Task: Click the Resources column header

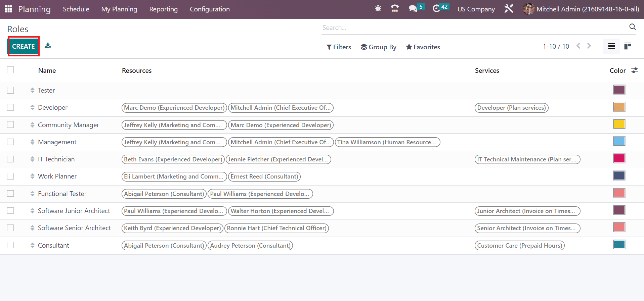Action: click(137, 70)
